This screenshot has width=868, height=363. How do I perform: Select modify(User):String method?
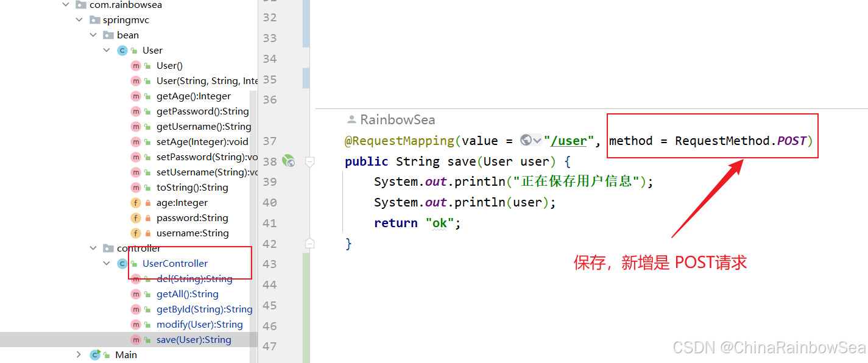click(x=199, y=325)
